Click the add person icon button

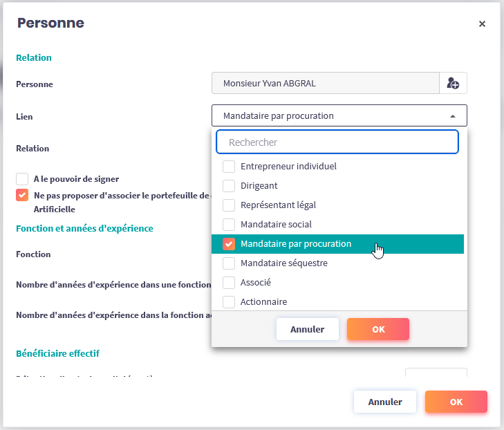pyautogui.click(x=453, y=84)
